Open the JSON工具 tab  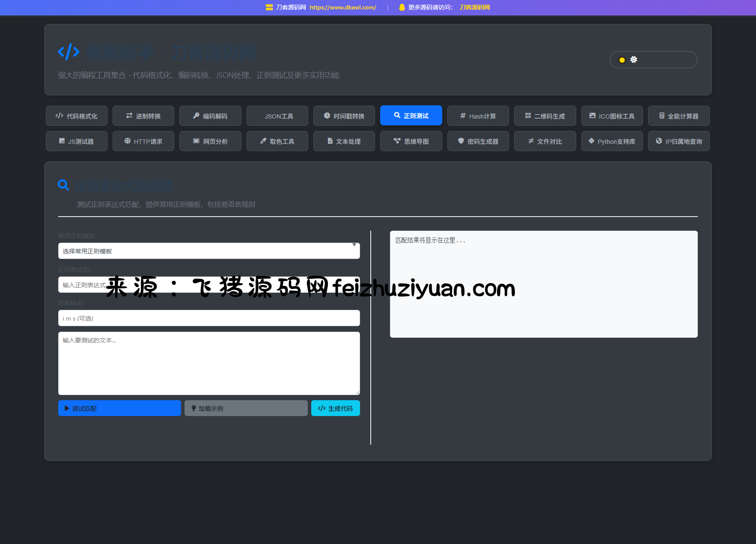click(277, 116)
